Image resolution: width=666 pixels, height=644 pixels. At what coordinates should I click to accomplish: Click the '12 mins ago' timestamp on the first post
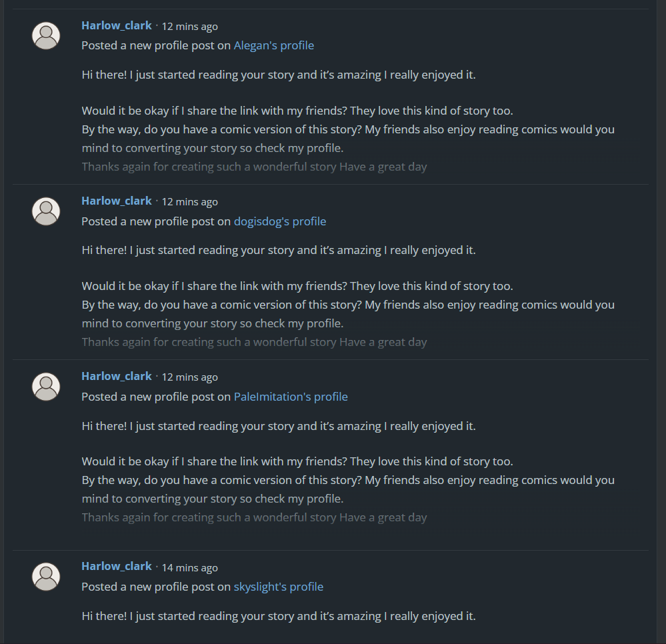point(189,27)
